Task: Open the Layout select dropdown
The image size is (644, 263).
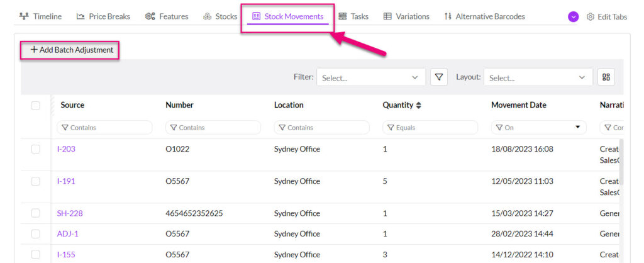Action: pos(538,77)
